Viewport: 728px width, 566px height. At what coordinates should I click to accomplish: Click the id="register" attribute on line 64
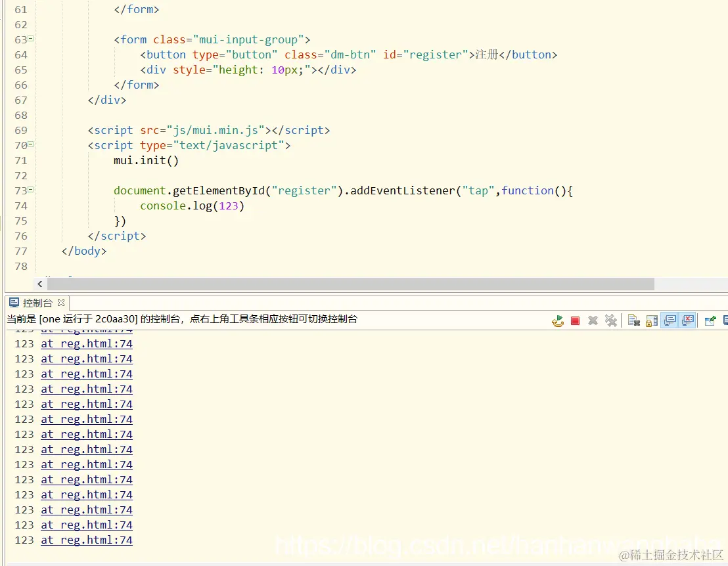point(426,54)
